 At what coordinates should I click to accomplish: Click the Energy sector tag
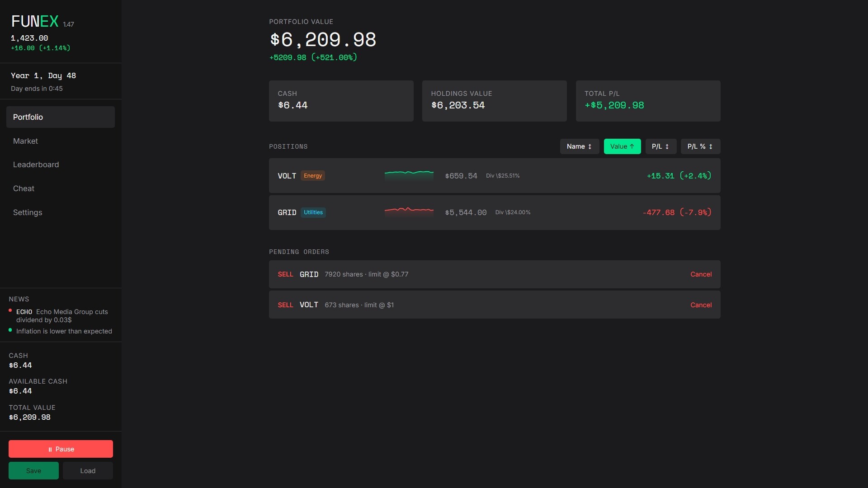point(313,176)
